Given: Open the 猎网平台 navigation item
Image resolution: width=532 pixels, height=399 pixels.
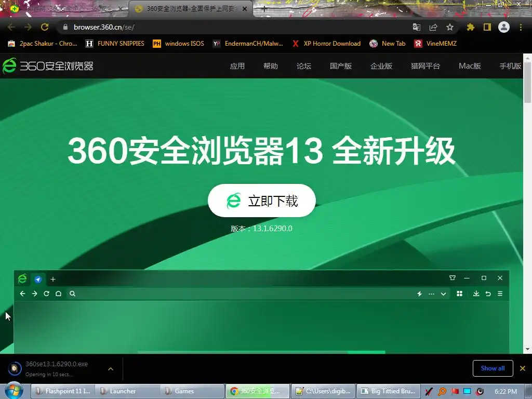Looking at the screenshot, I should point(425,66).
